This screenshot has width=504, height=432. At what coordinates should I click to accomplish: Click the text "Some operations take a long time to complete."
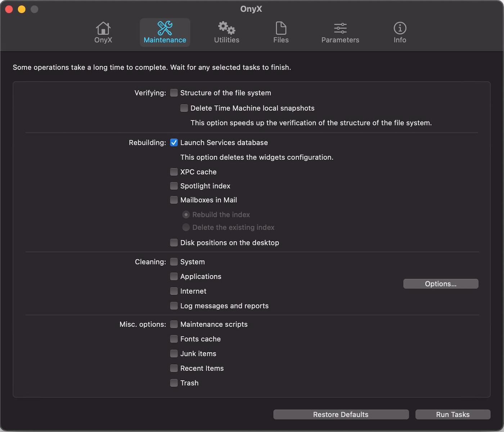tap(90, 67)
